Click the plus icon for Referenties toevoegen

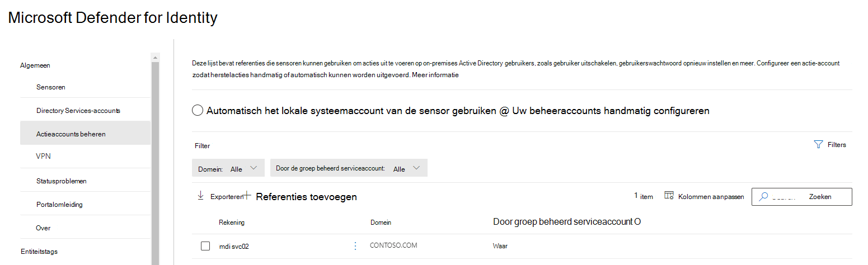[x=247, y=196]
